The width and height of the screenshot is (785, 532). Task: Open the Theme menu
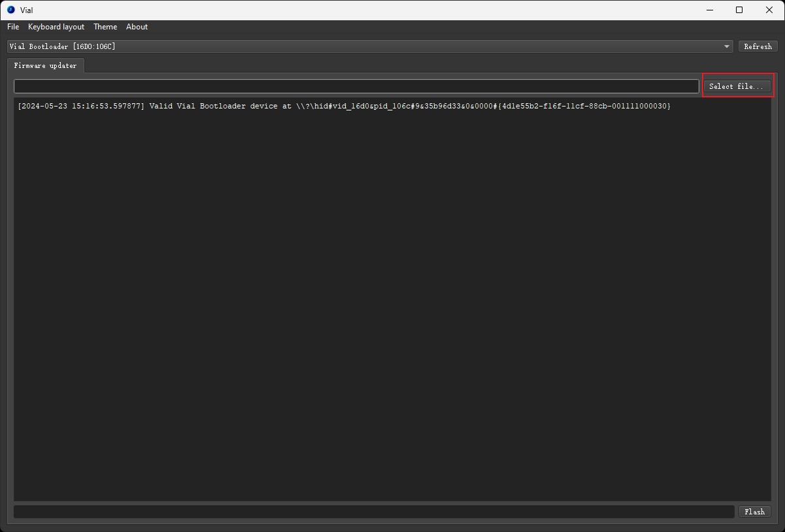(105, 27)
